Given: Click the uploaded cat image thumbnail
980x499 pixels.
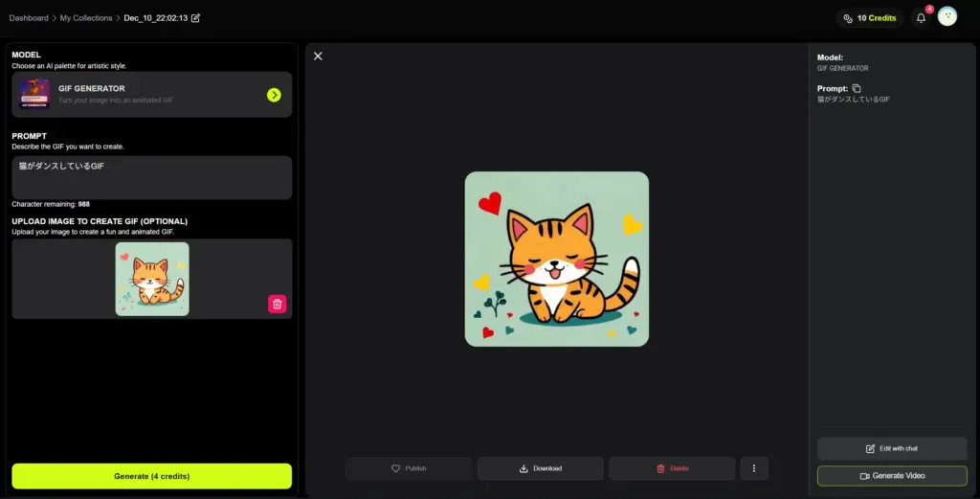Looking at the screenshot, I should 152,279.
